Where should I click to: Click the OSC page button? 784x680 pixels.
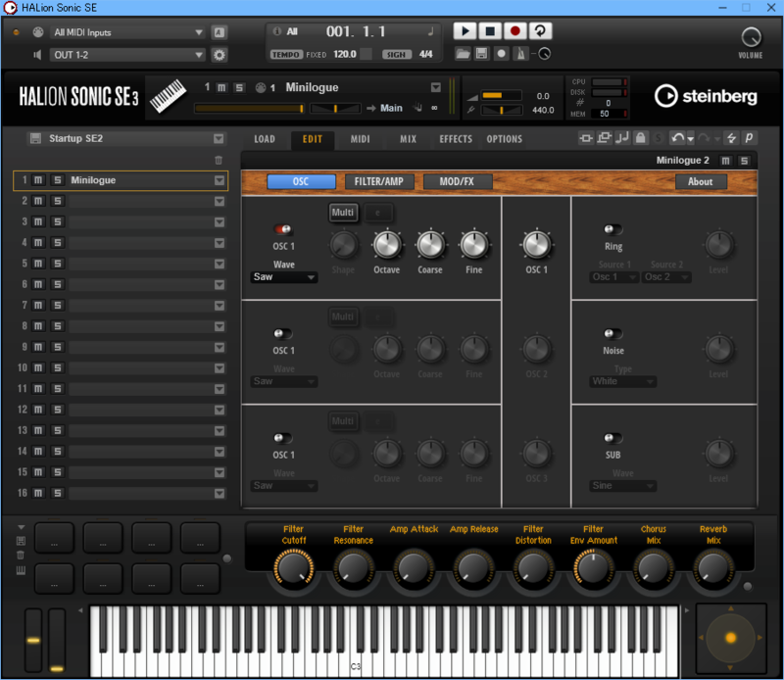point(301,181)
